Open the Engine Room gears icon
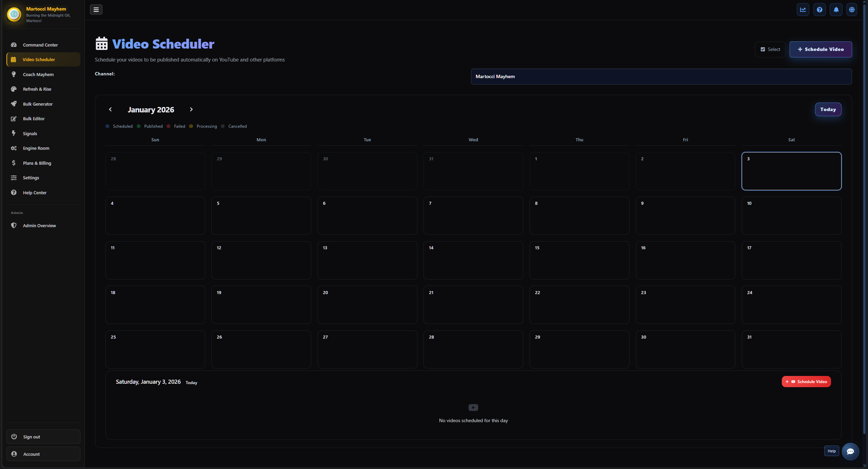The image size is (868, 469). (x=14, y=148)
